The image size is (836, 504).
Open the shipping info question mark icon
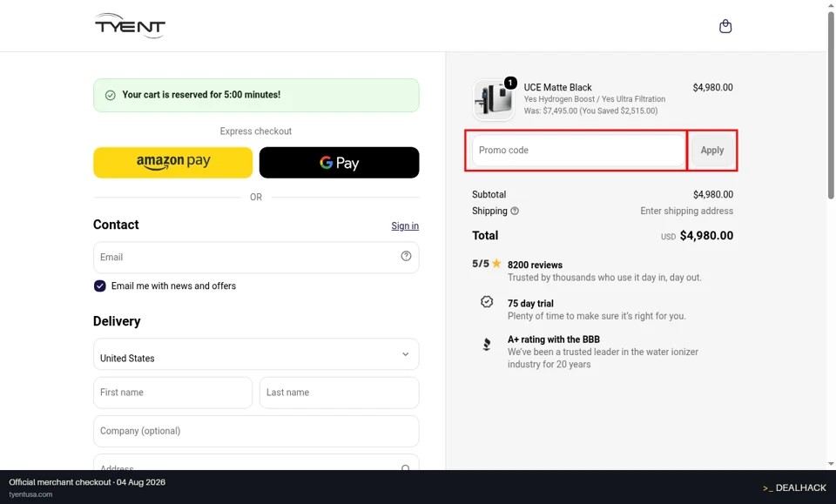(515, 211)
